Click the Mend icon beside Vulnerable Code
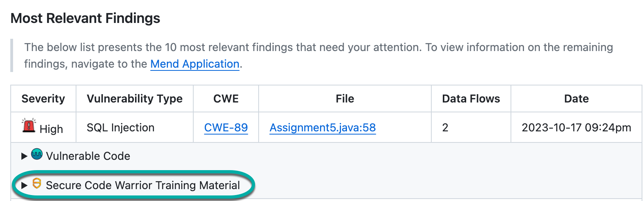The width and height of the screenshot is (644, 201). (37, 154)
